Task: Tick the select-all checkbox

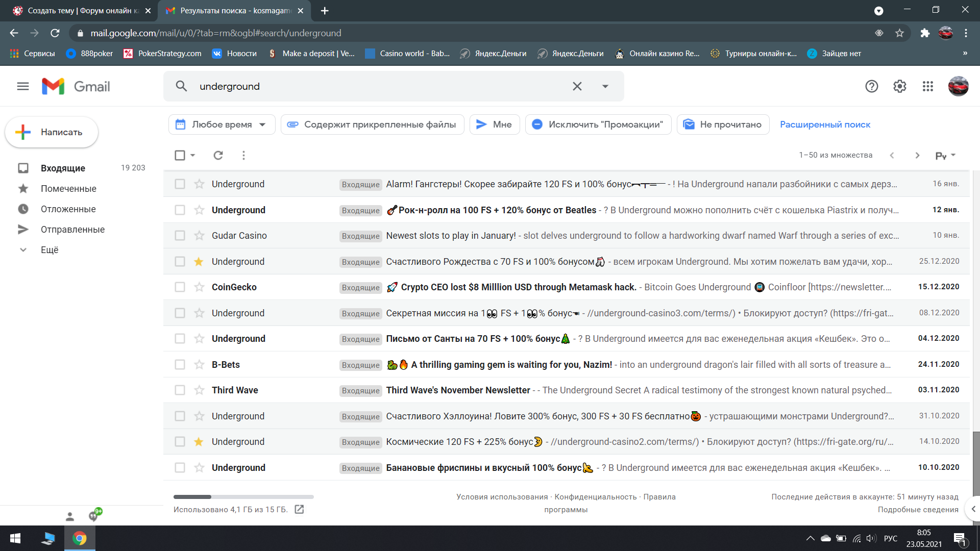Action: [x=180, y=155]
